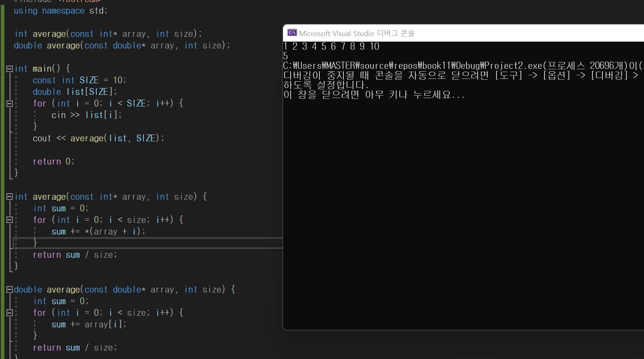The width and height of the screenshot is (644, 359).
Task: Place cursor on 'using namespace std;' line
Action: point(61,11)
